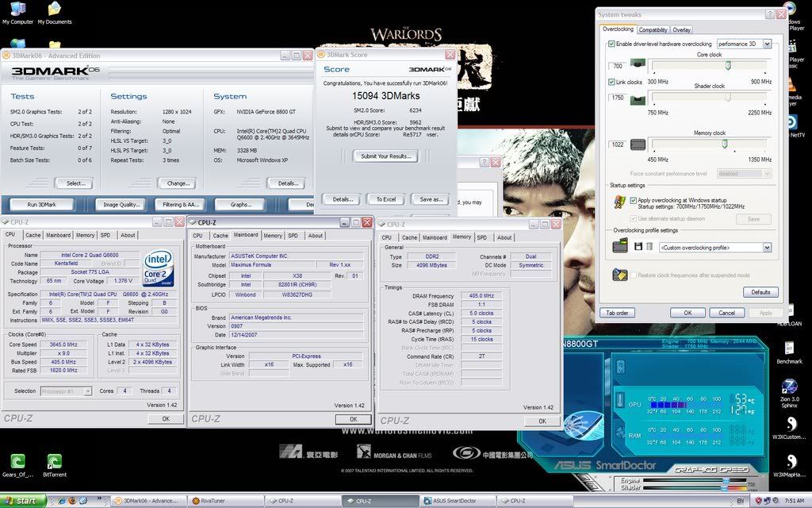The height and width of the screenshot is (508, 812).
Task: Click the Graphs button in 3DMark06
Action: coord(241,205)
